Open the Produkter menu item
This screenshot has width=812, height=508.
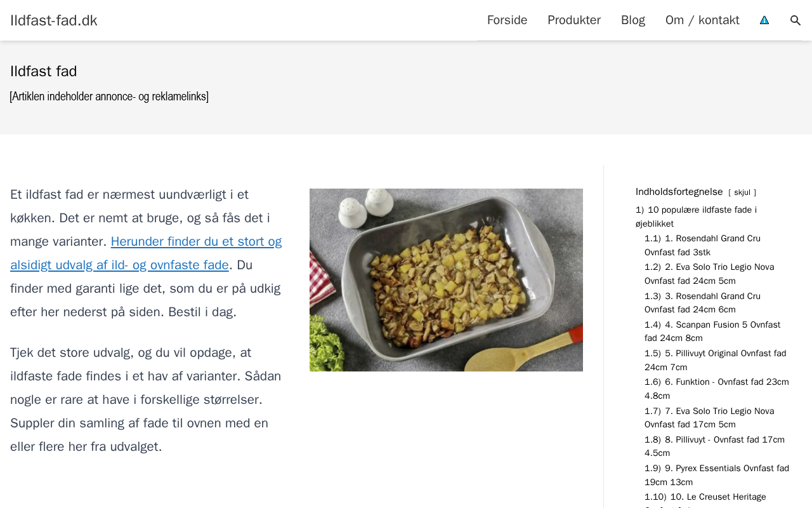click(x=574, y=20)
